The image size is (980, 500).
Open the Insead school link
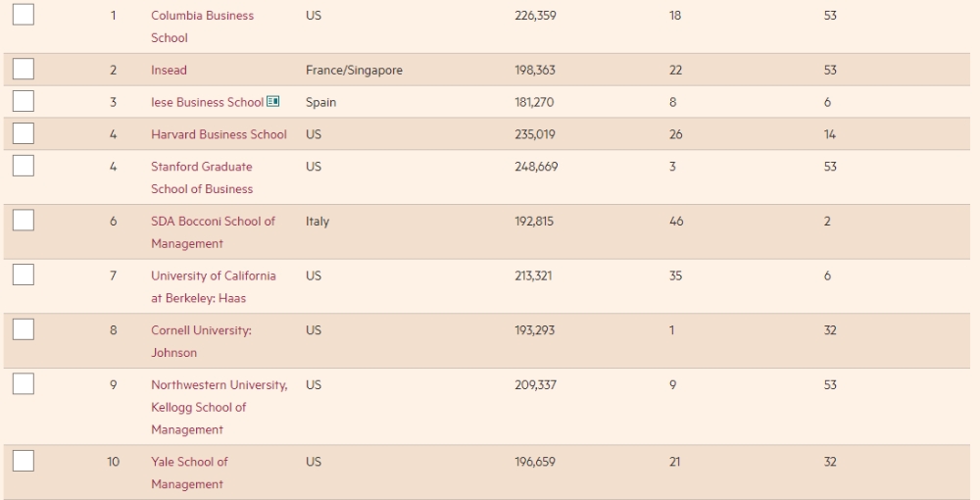click(169, 70)
